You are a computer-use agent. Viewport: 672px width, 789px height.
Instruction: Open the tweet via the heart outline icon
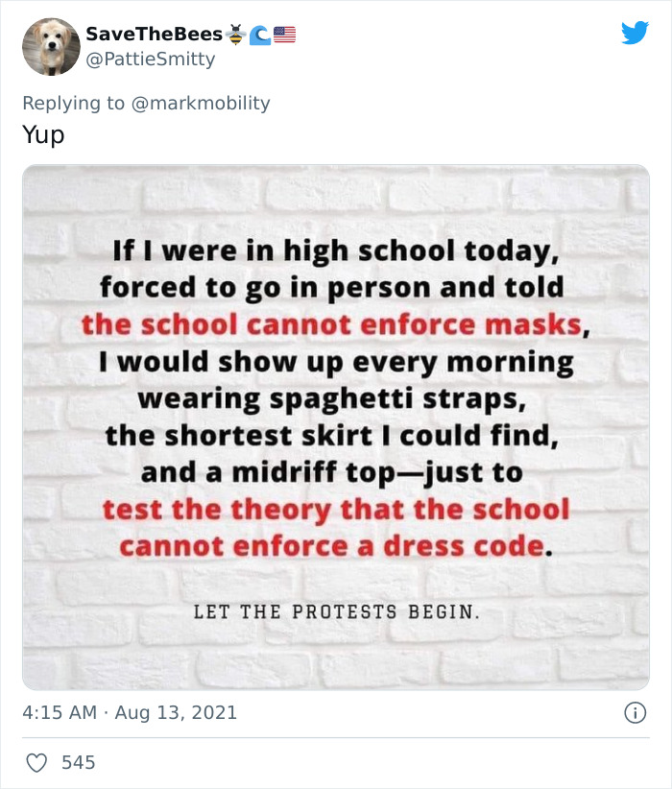(x=36, y=762)
